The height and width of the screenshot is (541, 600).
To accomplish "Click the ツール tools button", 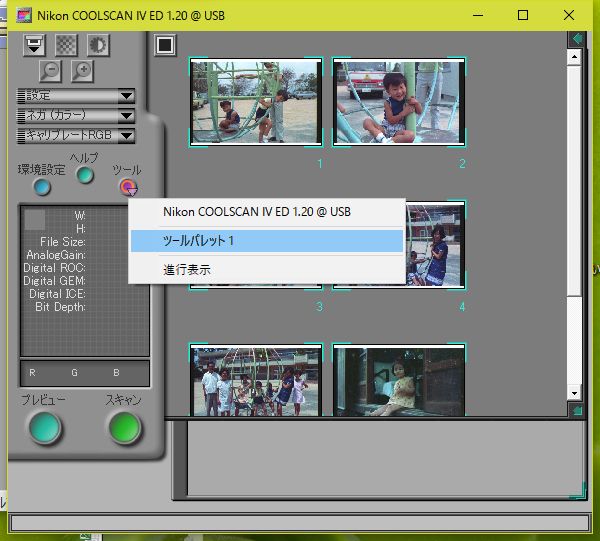I will 128,187.
